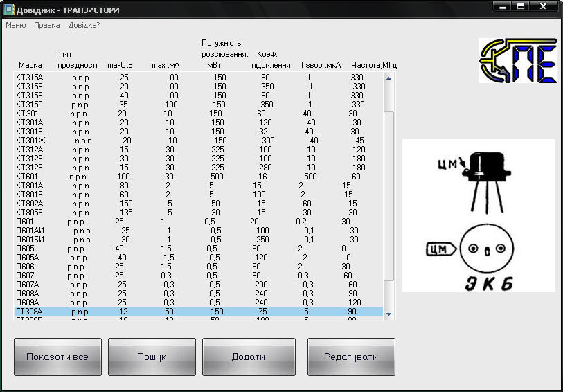Click the Коеф. підсилення column header

point(271,60)
